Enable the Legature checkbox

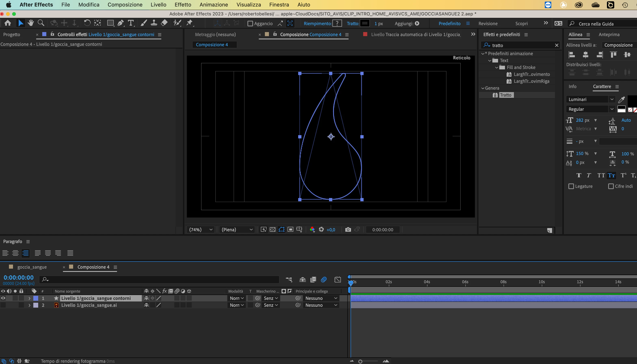[x=571, y=186]
